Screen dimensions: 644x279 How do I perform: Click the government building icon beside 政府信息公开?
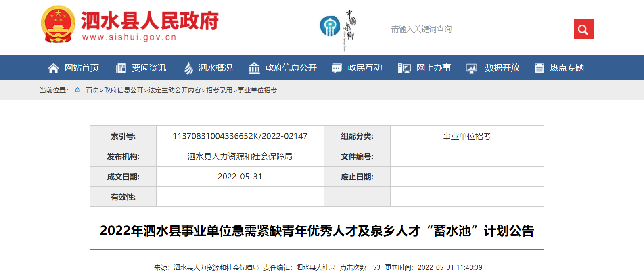point(254,68)
